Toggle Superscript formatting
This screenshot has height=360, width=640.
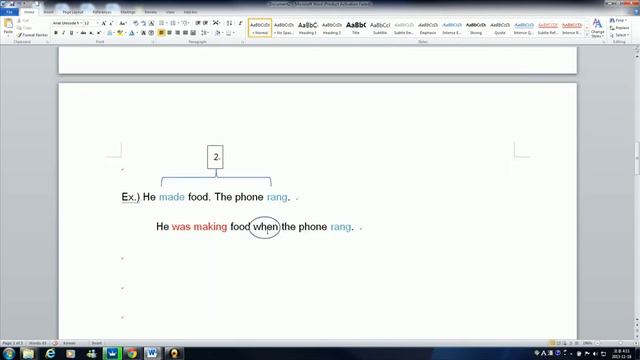[99, 33]
